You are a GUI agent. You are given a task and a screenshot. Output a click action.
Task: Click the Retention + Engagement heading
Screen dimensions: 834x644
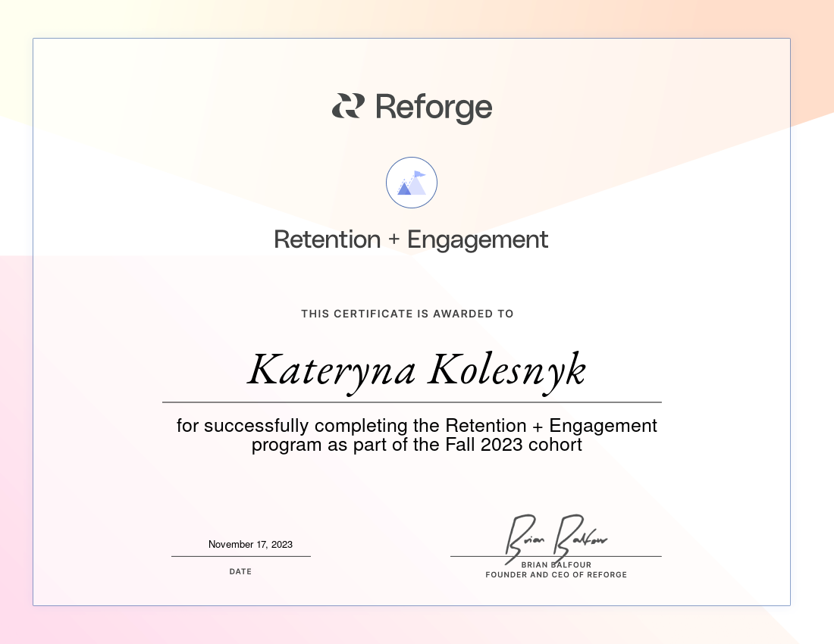tap(411, 239)
